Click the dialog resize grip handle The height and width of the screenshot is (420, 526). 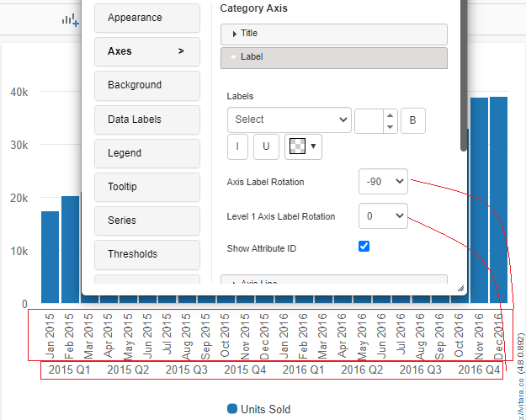pos(460,289)
